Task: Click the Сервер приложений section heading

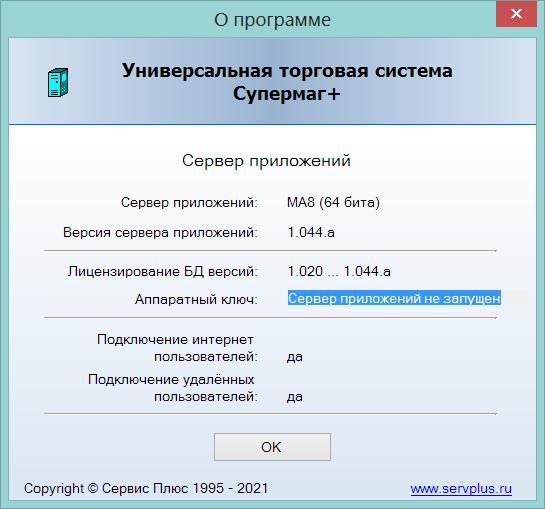Action: [x=266, y=161]
